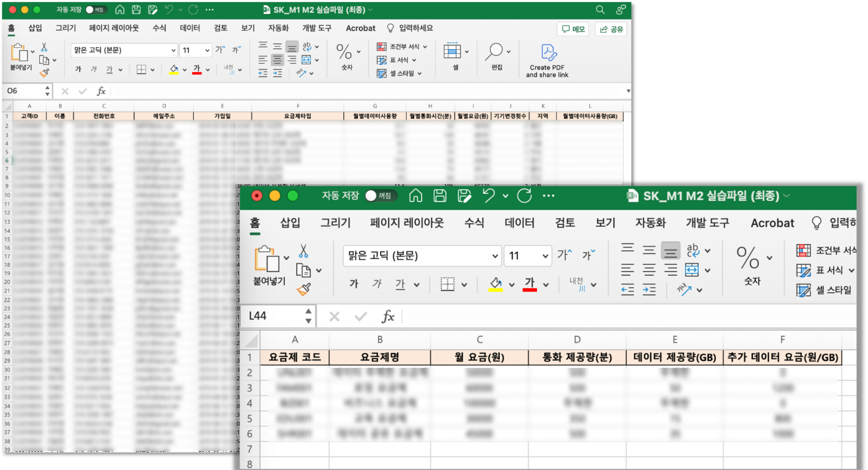Screen dimensions: 868x470
Task: Open the 데이터 ribbon tab
Action: coord(518,222)
